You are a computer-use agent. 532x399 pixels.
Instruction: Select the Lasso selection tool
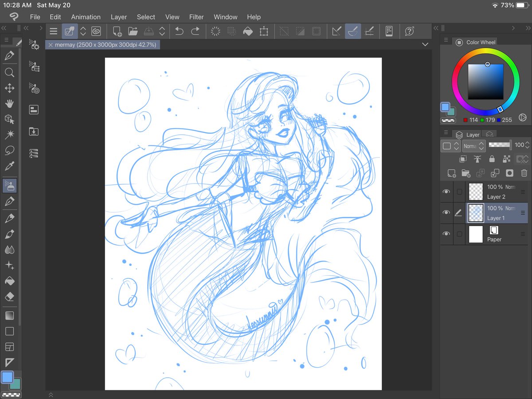[9, 151]
